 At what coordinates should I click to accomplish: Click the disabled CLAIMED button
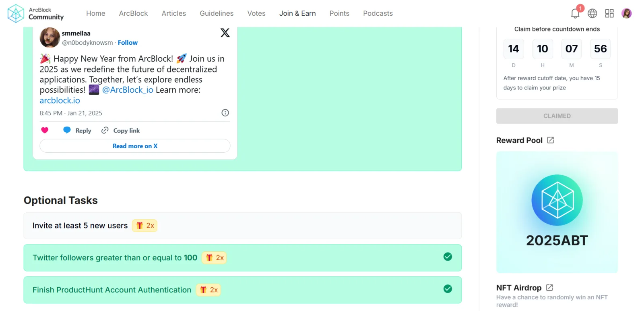pos(557,116)
